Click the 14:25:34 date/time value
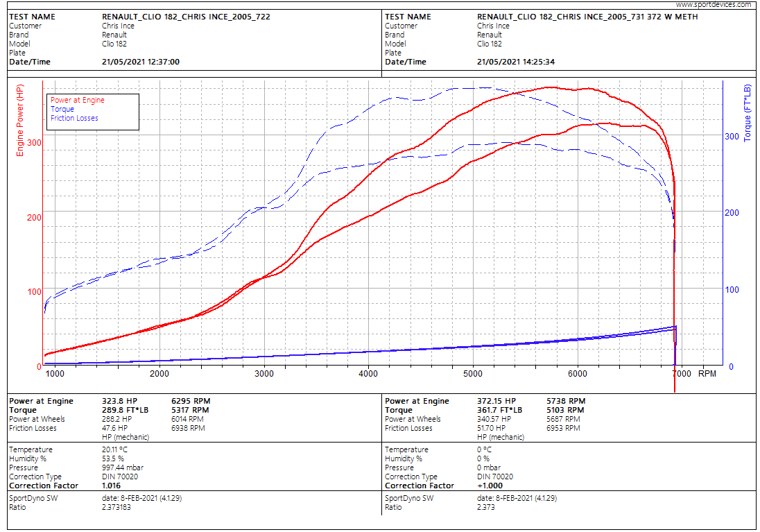The width and height of the screenshot is (760, 532). (x=516, y=62)
